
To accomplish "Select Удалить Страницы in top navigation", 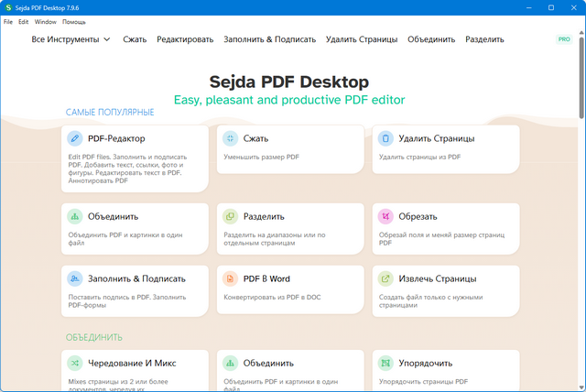I will tap(362, 39).
